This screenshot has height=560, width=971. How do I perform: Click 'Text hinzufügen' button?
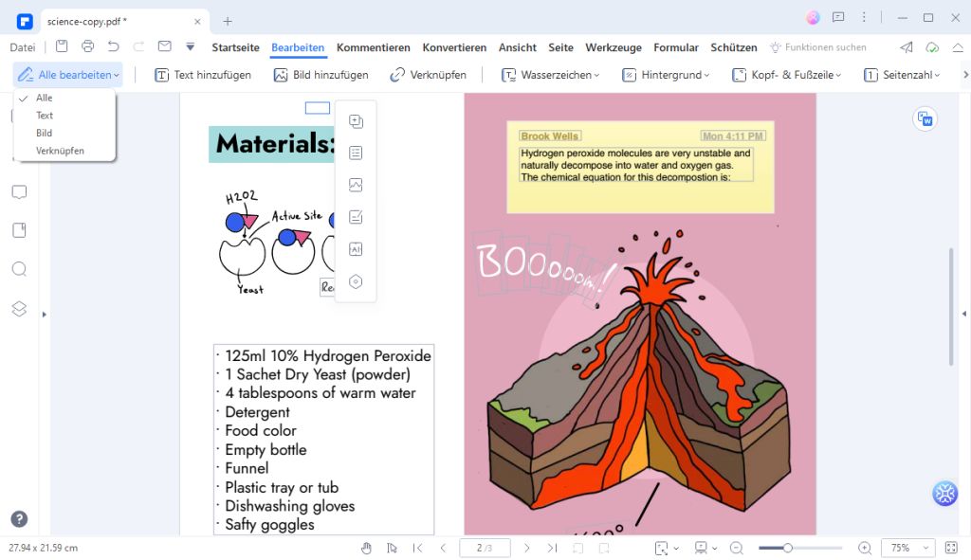click(x=203, y=75)
